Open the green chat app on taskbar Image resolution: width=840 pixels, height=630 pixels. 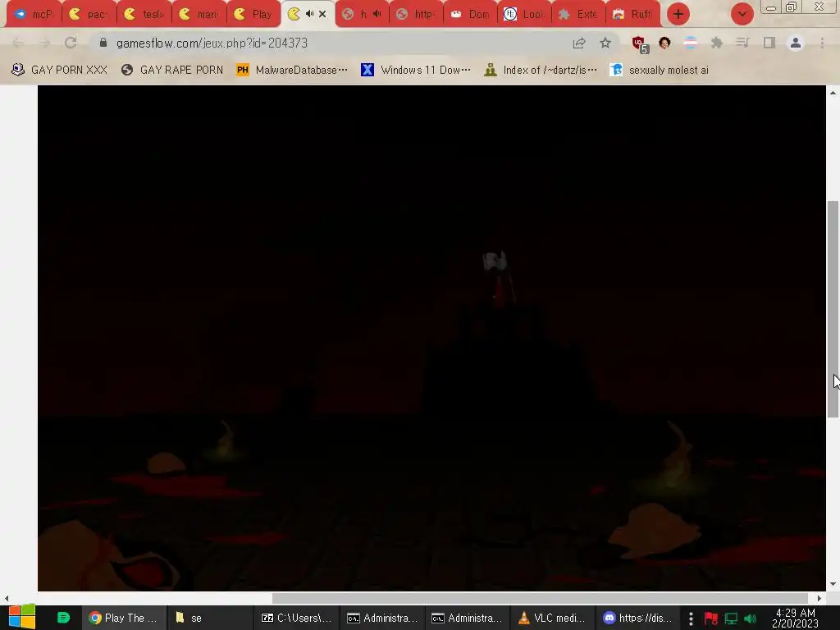click(63, 618)
